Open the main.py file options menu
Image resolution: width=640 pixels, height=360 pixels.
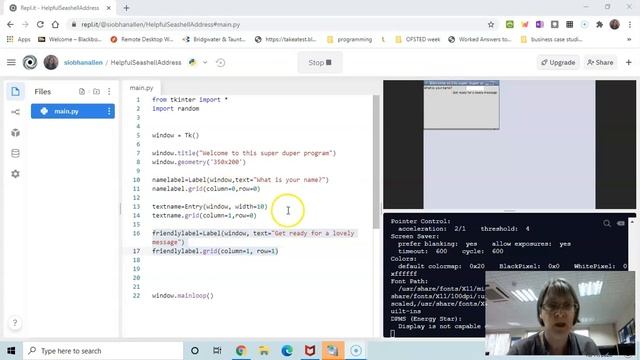pos(109,111)
